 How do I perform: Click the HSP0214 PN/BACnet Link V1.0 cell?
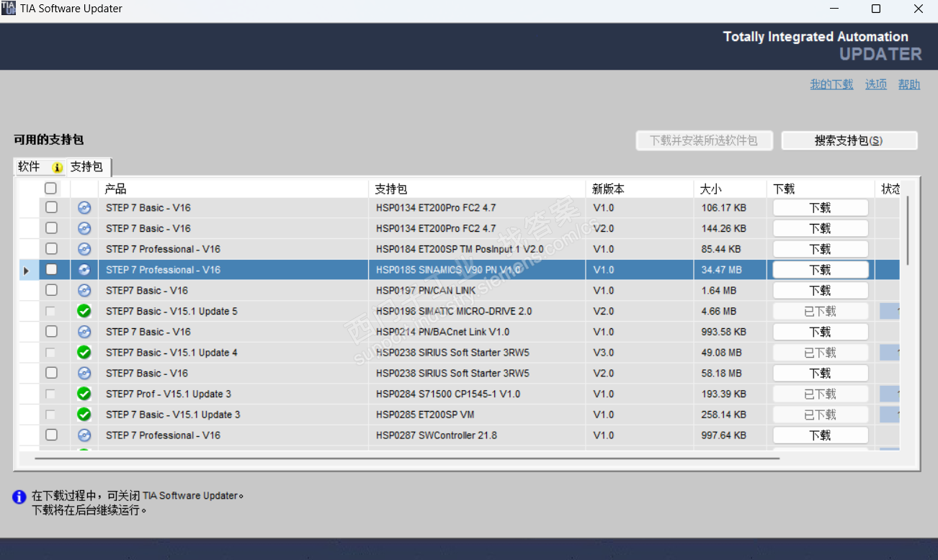coord(477,332)
